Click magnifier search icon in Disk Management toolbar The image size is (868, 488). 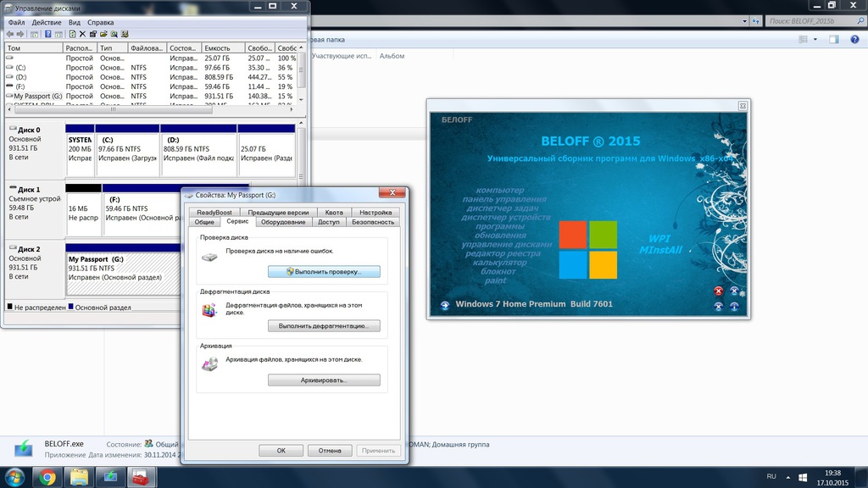114,34
